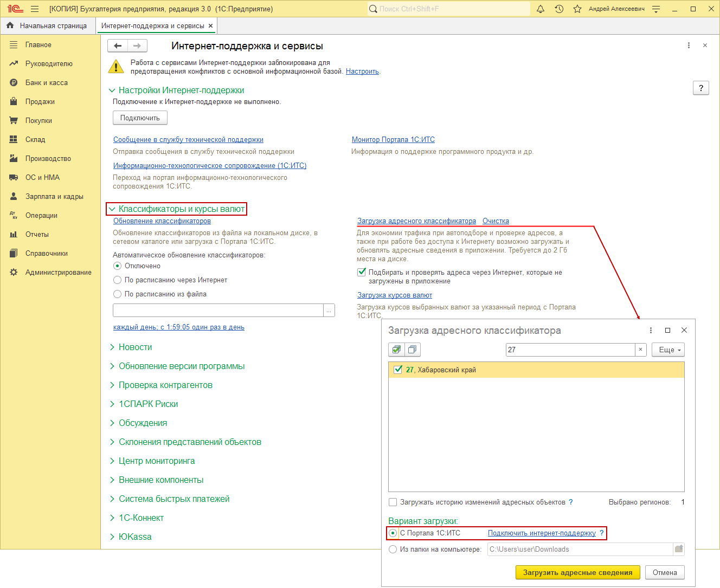Click the Главное sidebar icon

click(x=14, y=45)
